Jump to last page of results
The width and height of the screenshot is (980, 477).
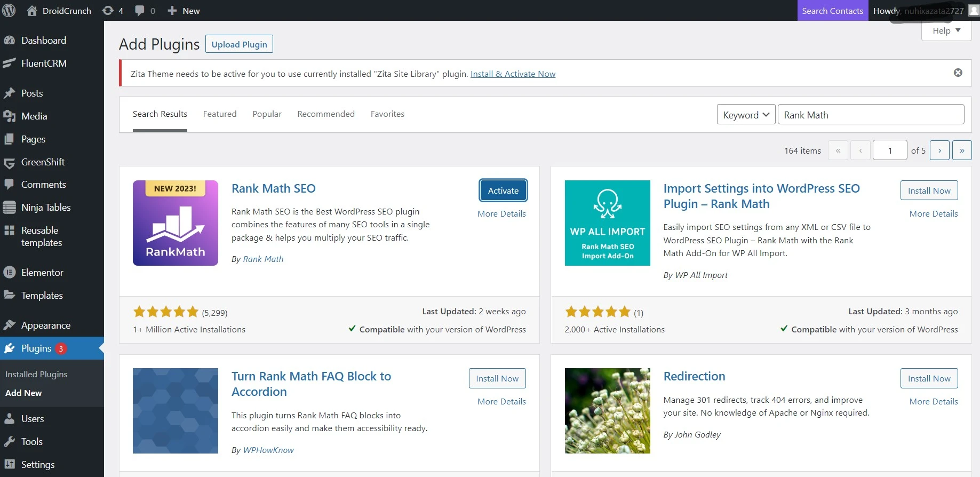(x=961, y=150)
